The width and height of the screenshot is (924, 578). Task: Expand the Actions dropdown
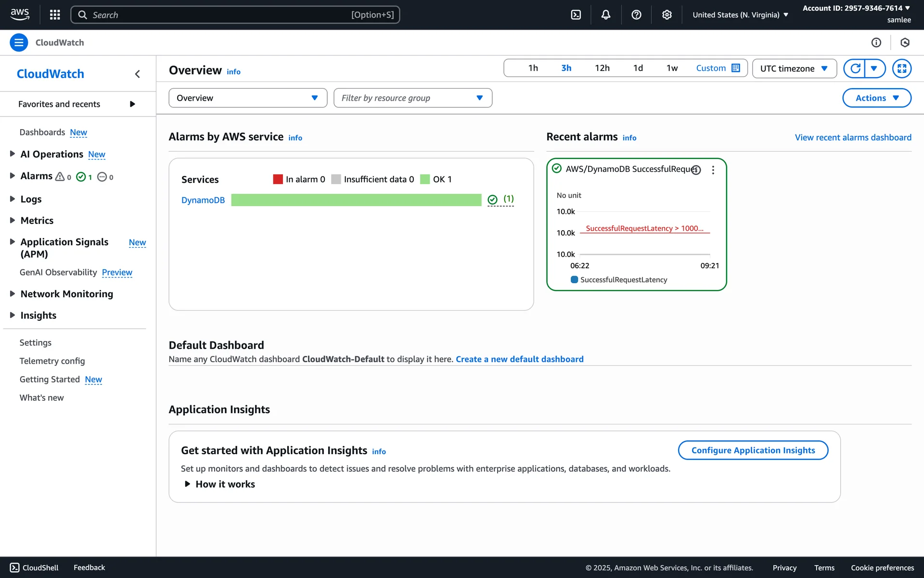coord(876,98)
